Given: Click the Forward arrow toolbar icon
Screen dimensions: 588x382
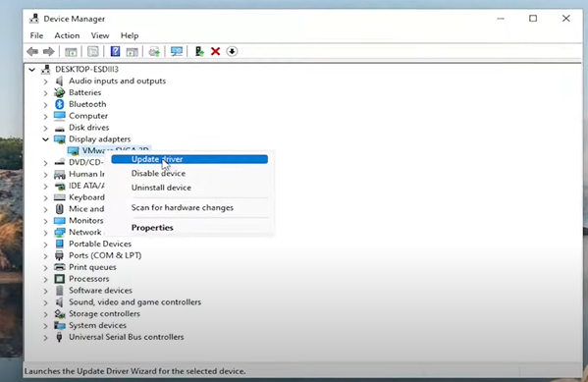Looking at the screenshot, I should pyautogui.click(x=49, y=51).
